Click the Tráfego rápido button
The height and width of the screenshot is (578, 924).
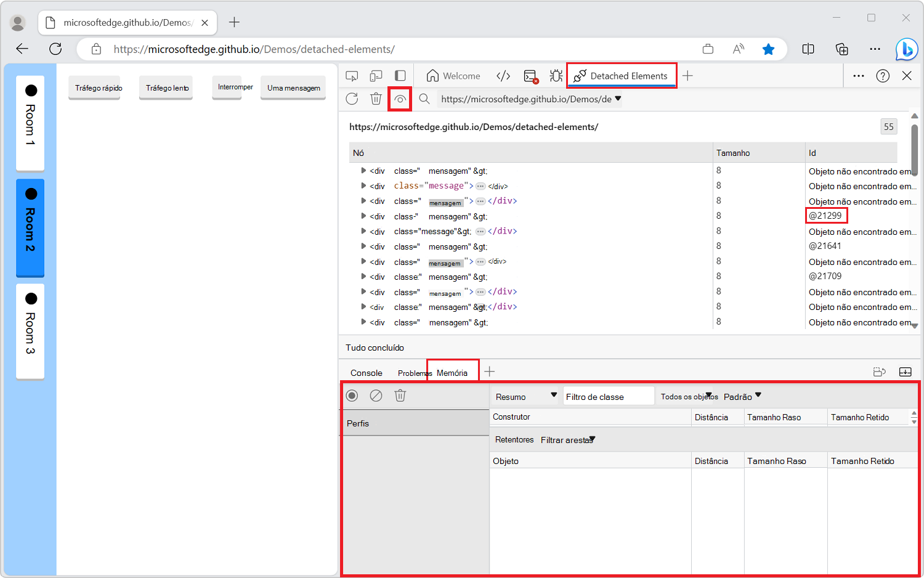(x=94, y=88)
